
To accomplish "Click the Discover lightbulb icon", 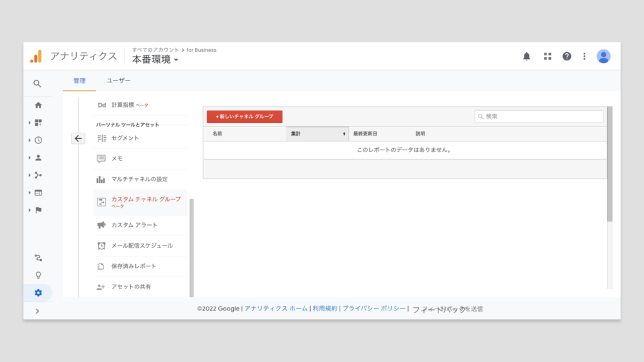I will tap(38, 275).
